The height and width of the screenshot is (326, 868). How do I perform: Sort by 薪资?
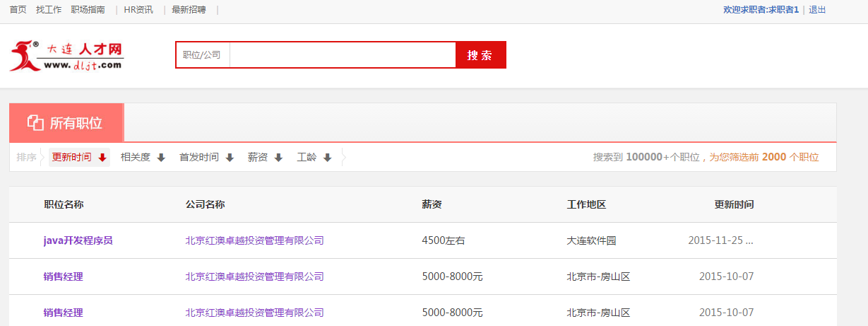258,158
